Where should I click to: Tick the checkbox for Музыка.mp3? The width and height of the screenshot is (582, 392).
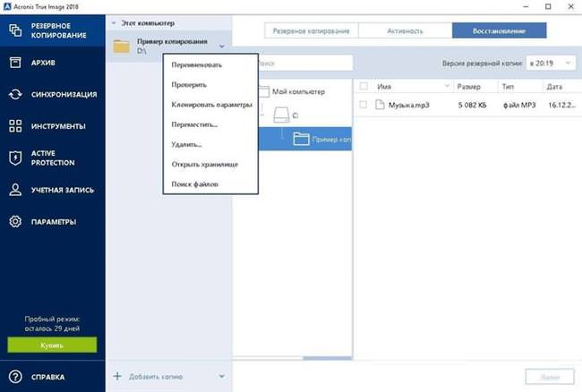point(364,105)
